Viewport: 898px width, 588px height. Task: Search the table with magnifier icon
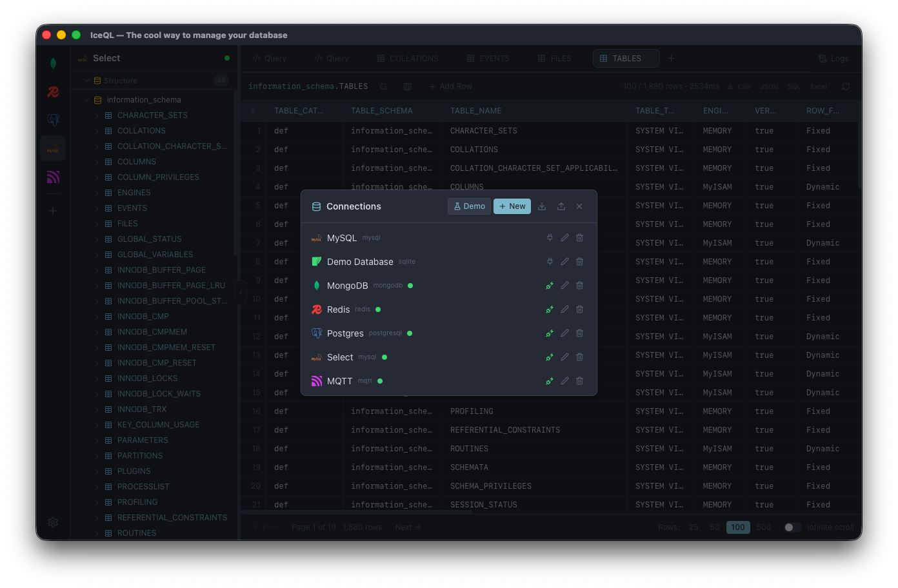[x=383, y=86]
